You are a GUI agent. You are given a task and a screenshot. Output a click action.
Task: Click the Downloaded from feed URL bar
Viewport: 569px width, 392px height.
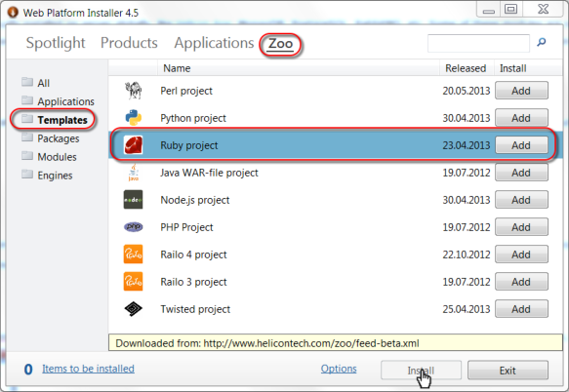[336, 342]
